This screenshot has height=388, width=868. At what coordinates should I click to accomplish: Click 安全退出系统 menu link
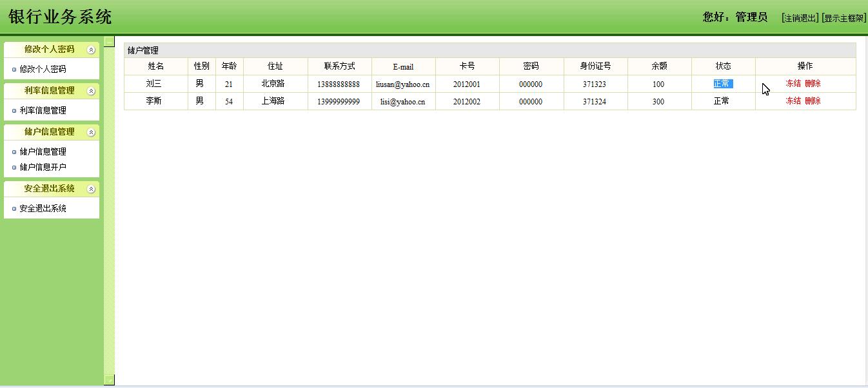pos(43,208)
